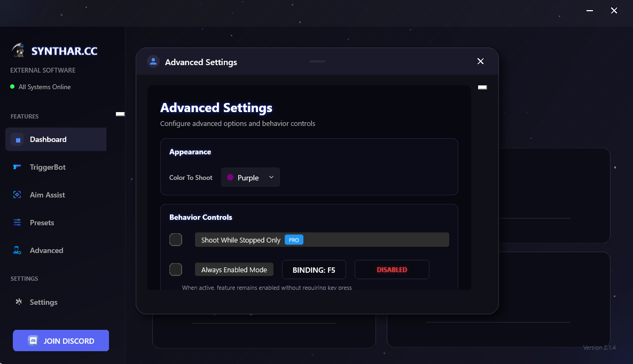Screen dimensions: 633x364
Task: Click the Settings gear icon in sidebar
Action: 19,302
